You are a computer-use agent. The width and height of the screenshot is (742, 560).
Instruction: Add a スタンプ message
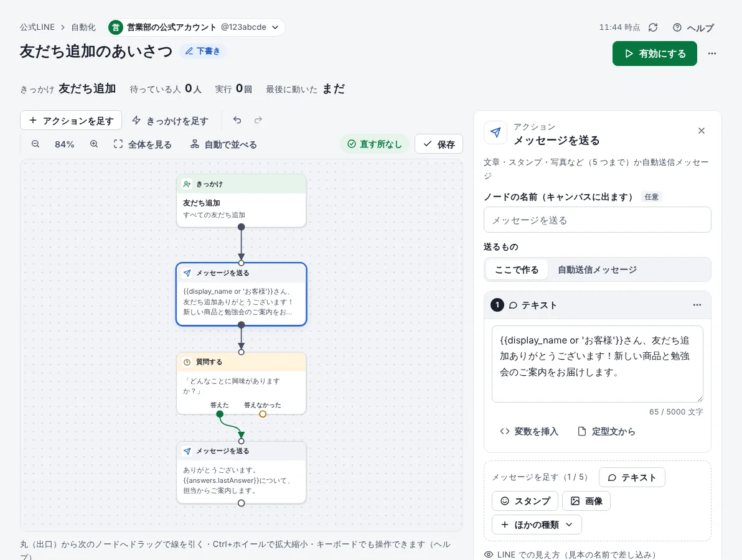pyautogui.click(x=525, y=501)
